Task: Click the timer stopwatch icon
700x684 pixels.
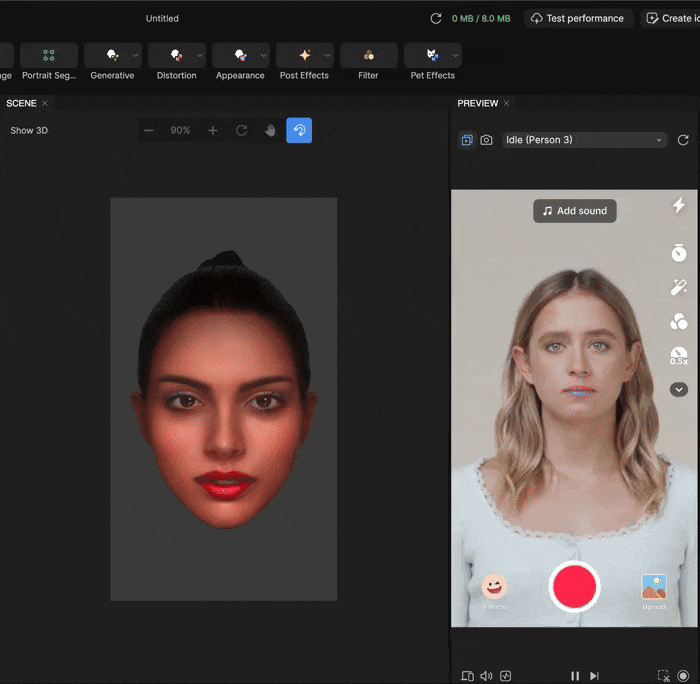Action: click(x=679, y=253)
